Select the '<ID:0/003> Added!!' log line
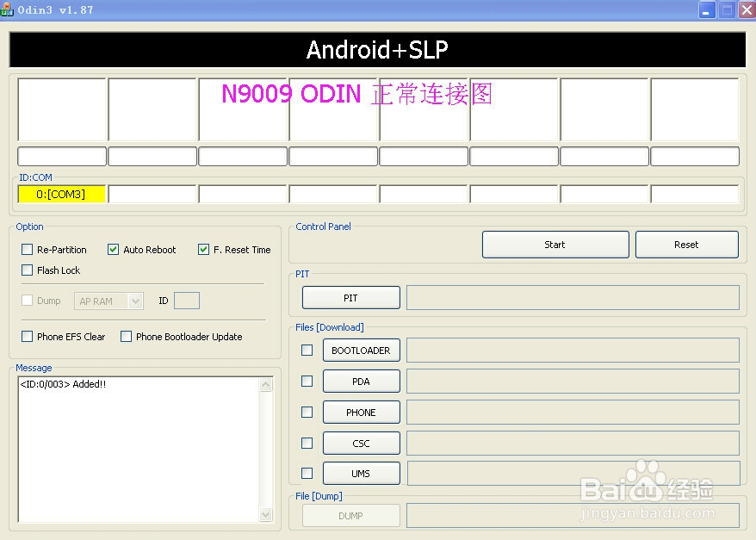756x540 pixels. (x=63, y=384)
